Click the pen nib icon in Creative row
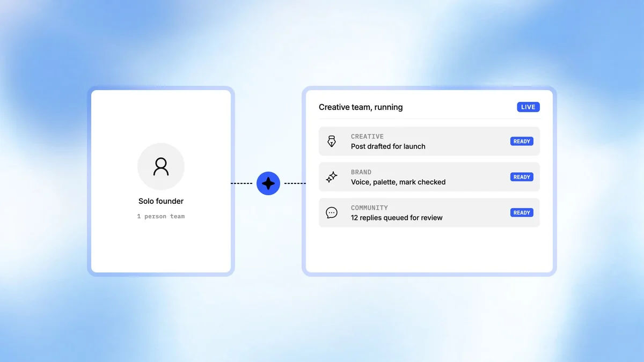This screenshot has height=362, width=644. pyautogui.click(x=332, y=141)
